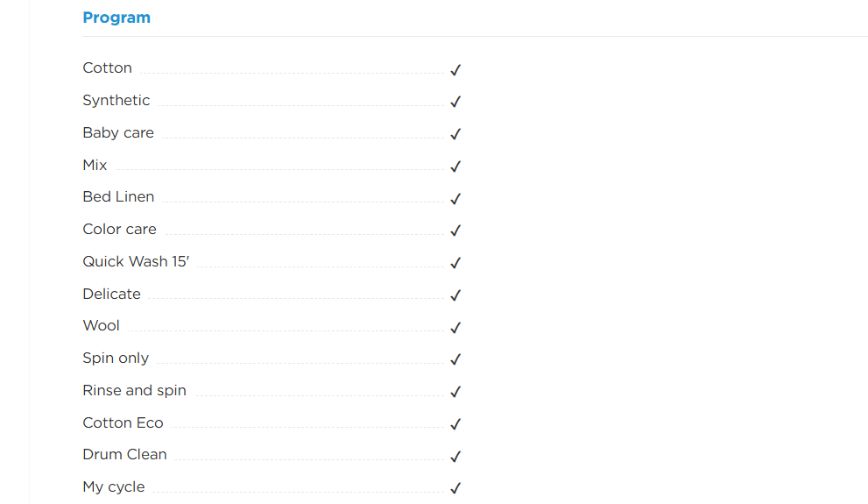Click the checkmark next to Delicate
Viewport: 868px width, 504px height.
coord(455,295)
